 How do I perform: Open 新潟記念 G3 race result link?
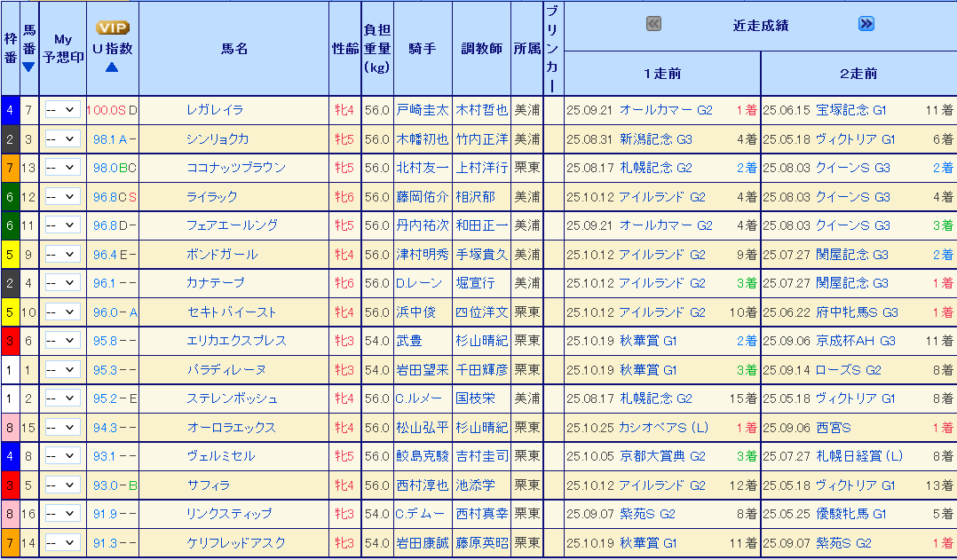[x=655, y=139]
